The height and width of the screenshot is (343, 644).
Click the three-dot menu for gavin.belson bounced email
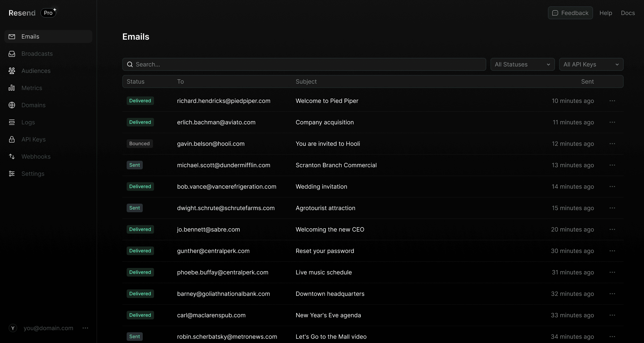[x=612, y=143]
